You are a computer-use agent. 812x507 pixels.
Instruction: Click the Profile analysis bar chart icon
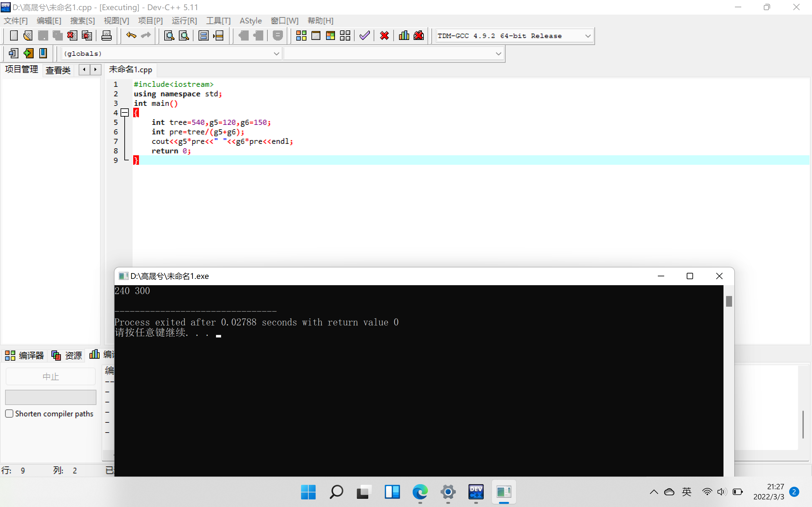coord(404,35)
